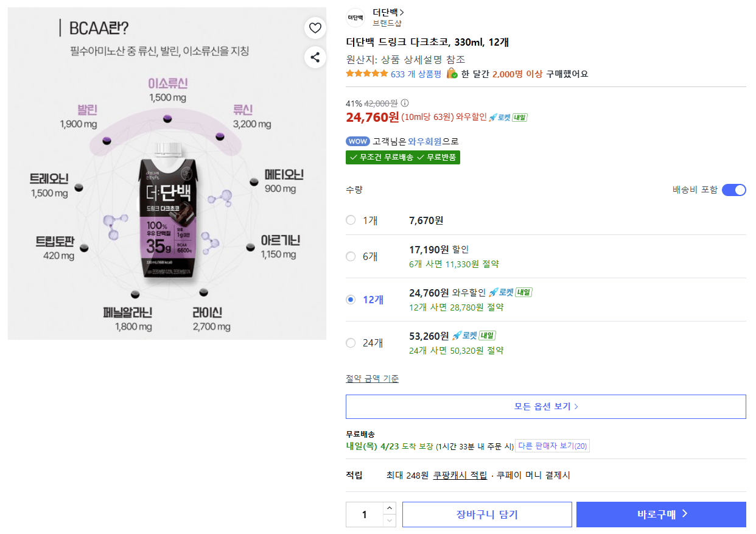
Task: Click the WOW membership badge
Action: point(359,141)
